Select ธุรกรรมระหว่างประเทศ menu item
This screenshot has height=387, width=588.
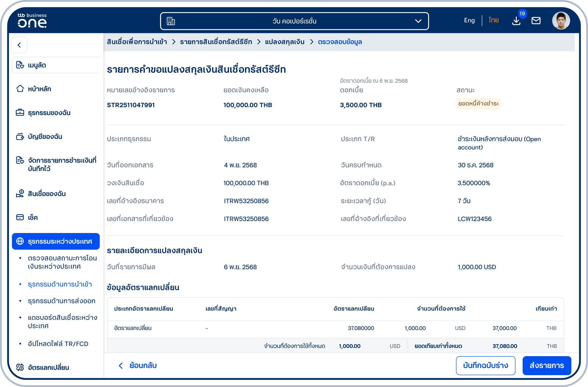(x=56, y=241)
